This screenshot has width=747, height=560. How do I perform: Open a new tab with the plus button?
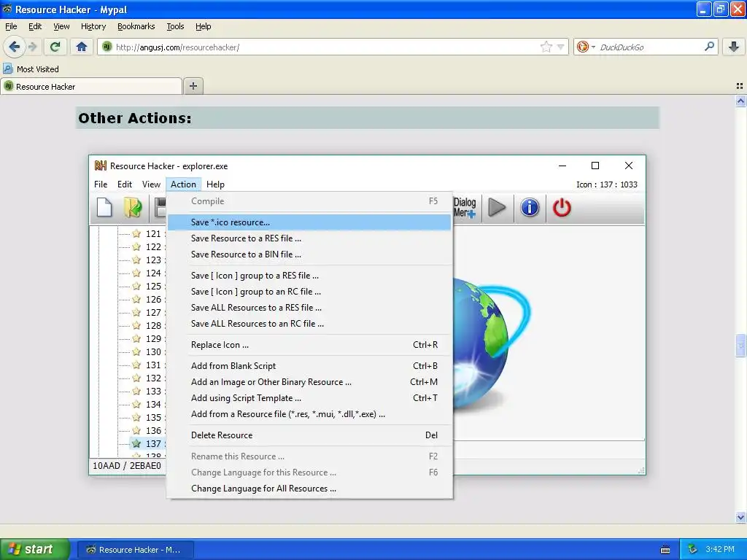point(193,86)
